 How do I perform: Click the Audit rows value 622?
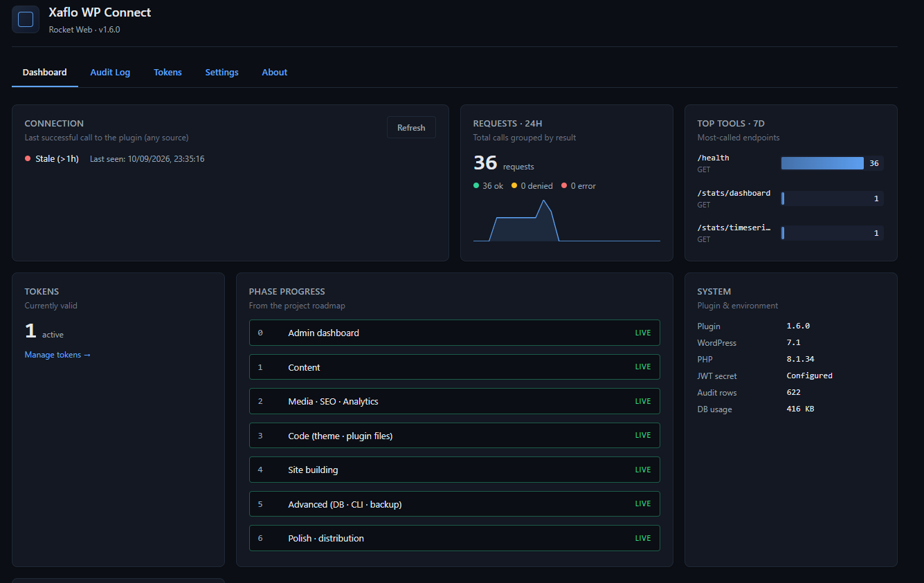pyautogui.click(x=793, y=392)
